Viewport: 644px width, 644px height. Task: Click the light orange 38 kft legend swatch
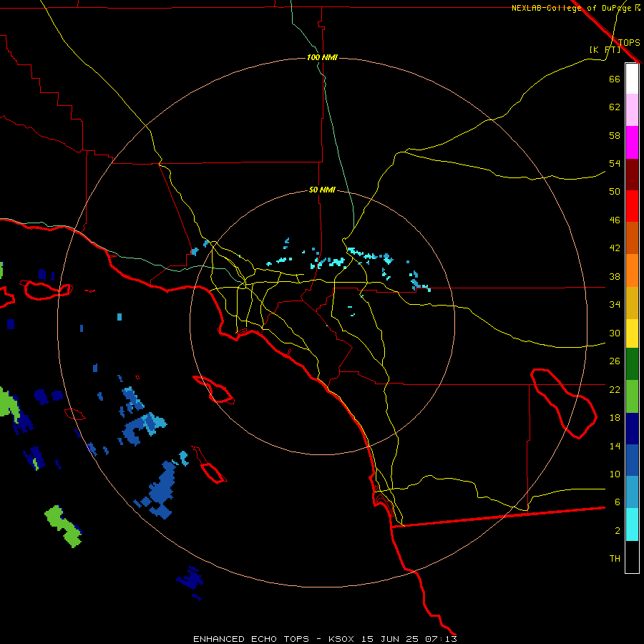[632, 270]
